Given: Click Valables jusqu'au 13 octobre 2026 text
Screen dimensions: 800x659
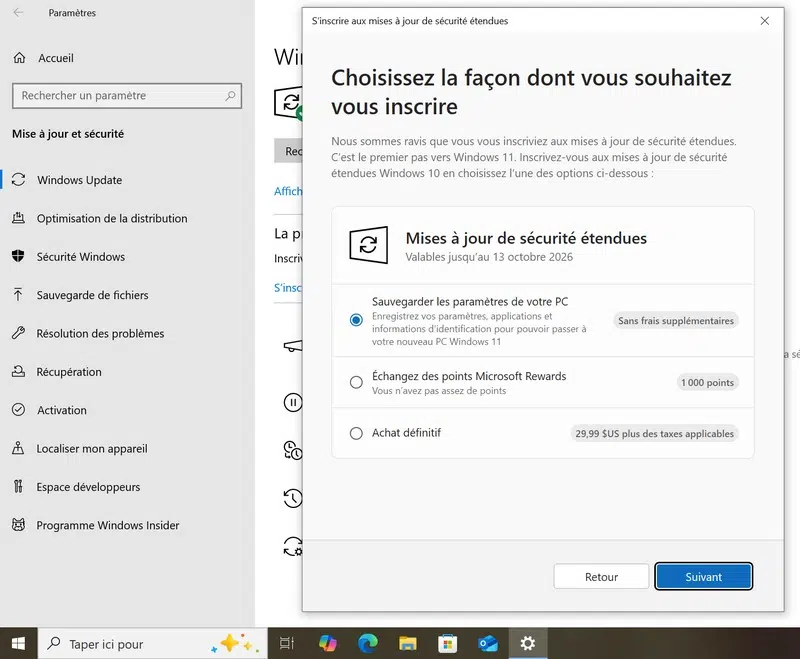Looking at the screenshot, I should point(489,257).
